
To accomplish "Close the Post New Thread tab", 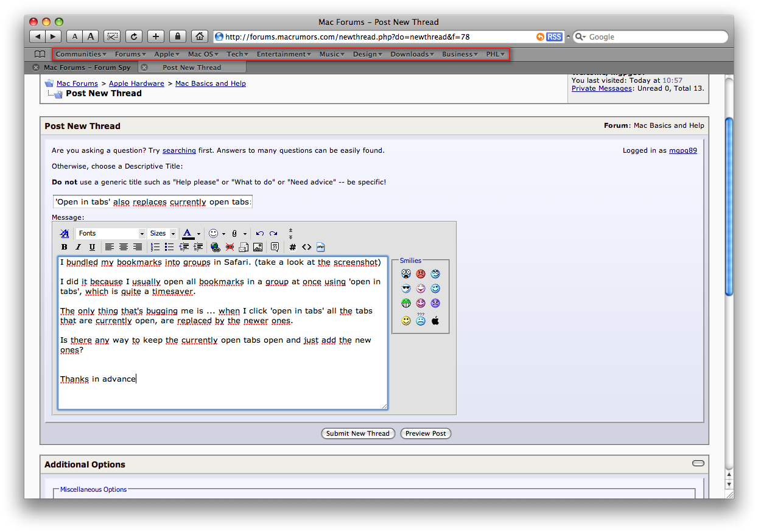I will click(x=144, y=68).
